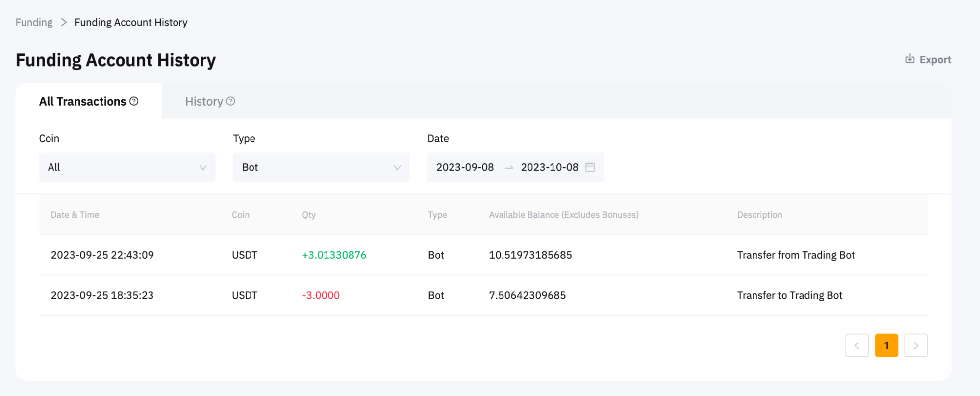Viewport: 980px width, 396px height.
Task: Click help icon beside History tab
Action: [231, 101]
